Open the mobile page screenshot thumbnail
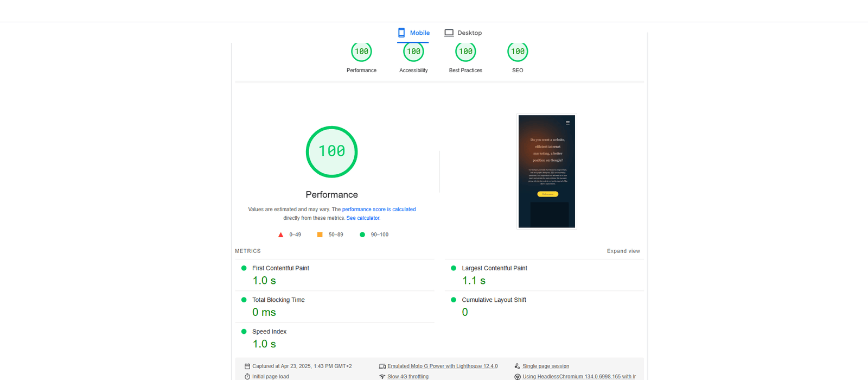Screen dimensions: 868x380 547,172
